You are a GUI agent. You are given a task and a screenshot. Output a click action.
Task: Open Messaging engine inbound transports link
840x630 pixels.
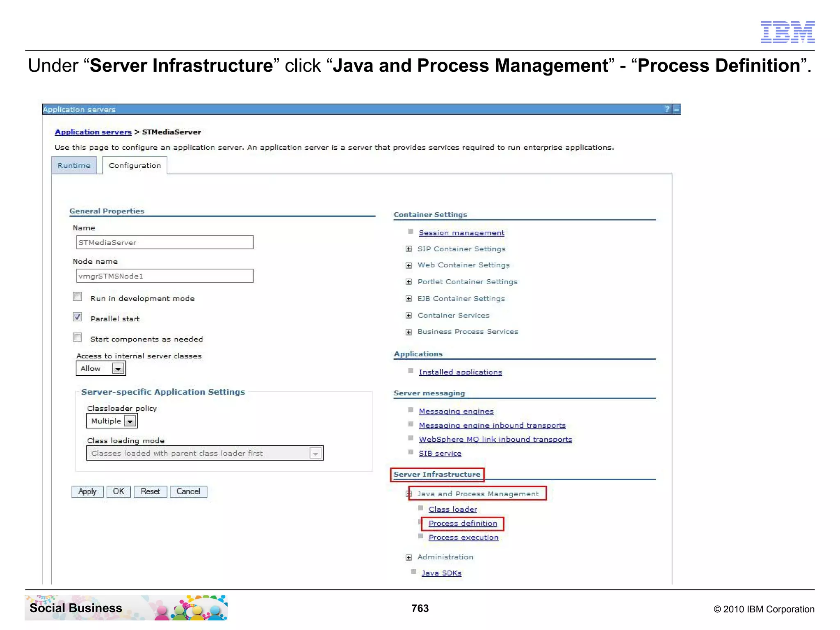492,425
